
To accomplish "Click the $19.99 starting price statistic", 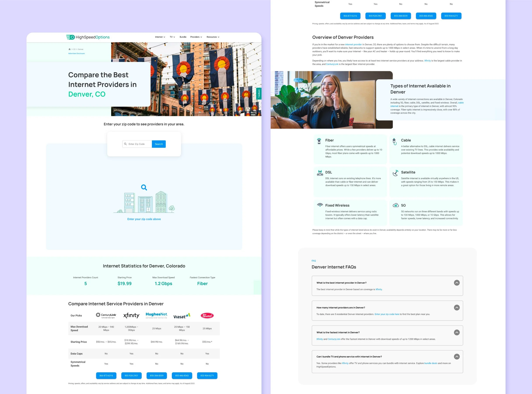I will tap(124, 284).
